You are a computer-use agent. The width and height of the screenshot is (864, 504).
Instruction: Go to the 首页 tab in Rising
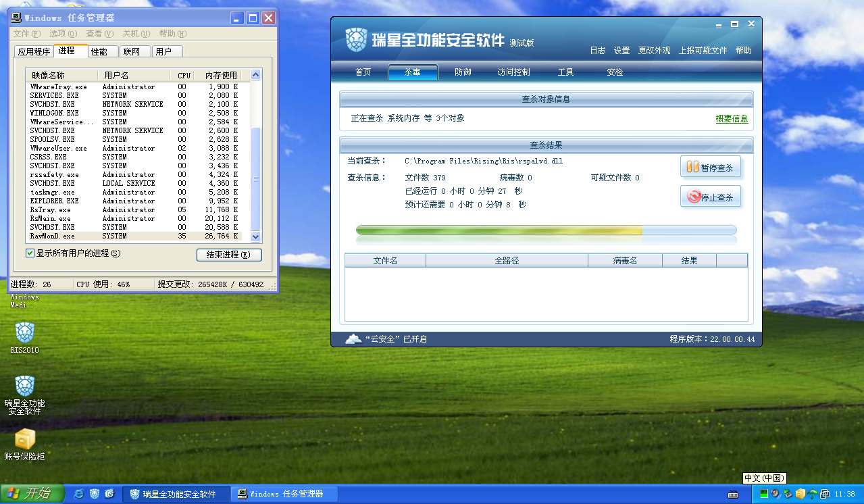363,72
